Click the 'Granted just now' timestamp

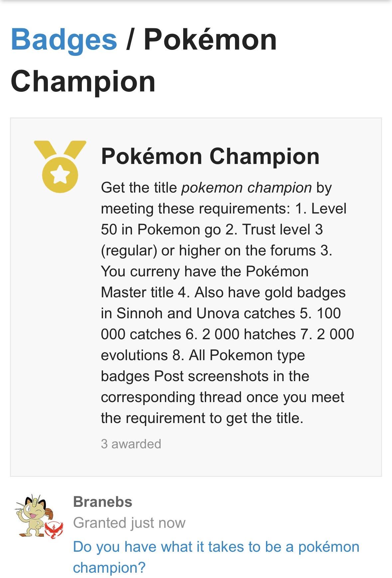(129, 523)
